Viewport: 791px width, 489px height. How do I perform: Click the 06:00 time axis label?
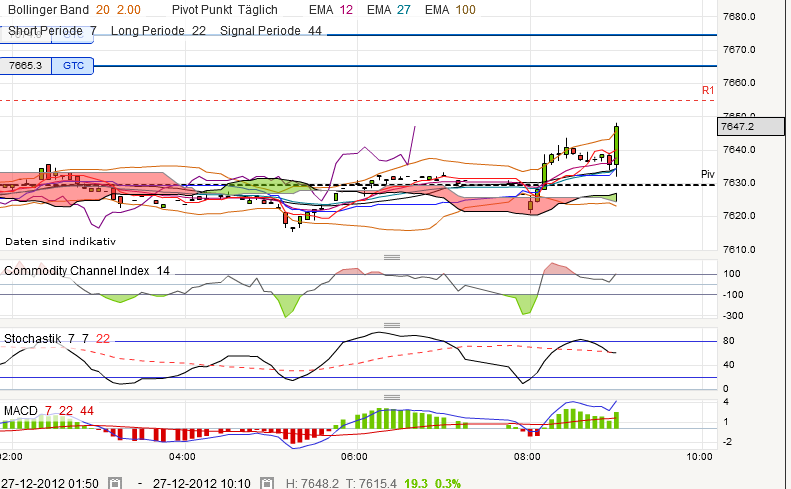click(354, 457)
